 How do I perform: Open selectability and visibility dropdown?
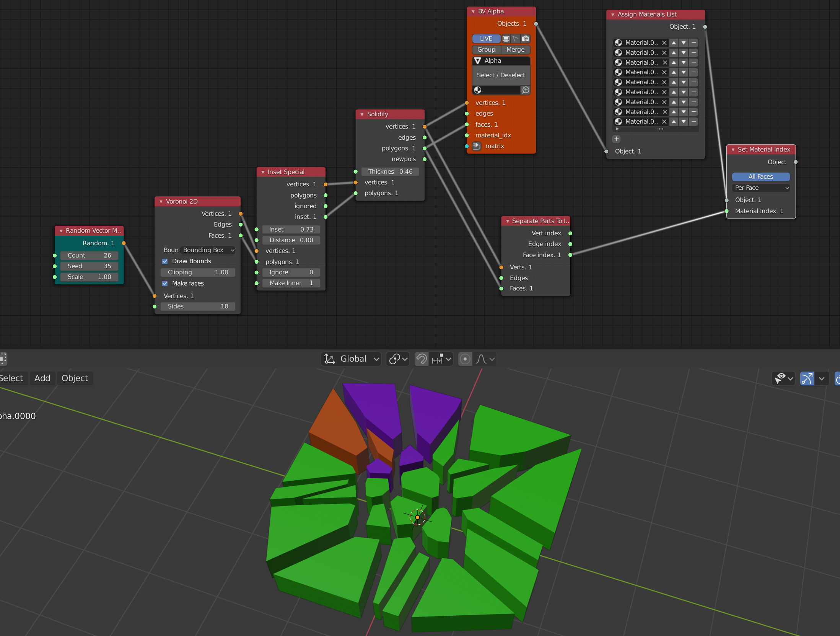(x=783, y=379)
